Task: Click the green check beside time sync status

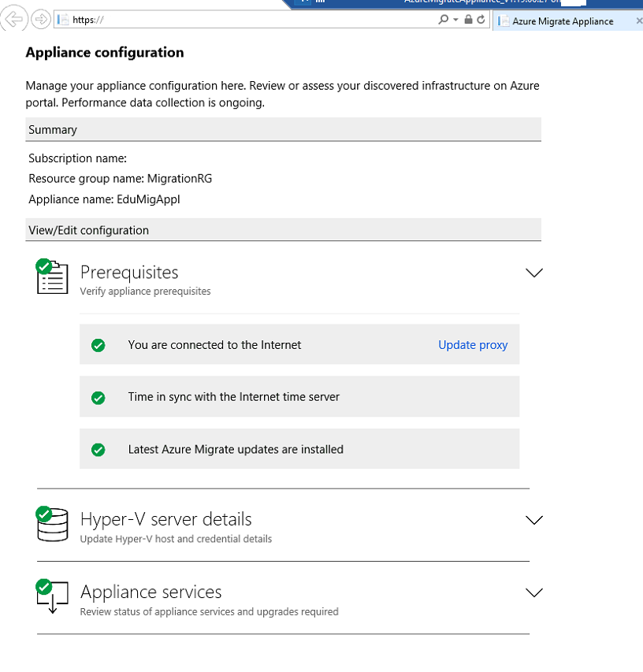Action: tap(98, 398)
